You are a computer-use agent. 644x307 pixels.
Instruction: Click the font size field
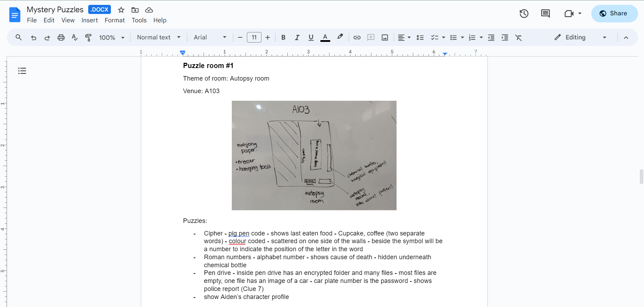click(x=254, y=37)
